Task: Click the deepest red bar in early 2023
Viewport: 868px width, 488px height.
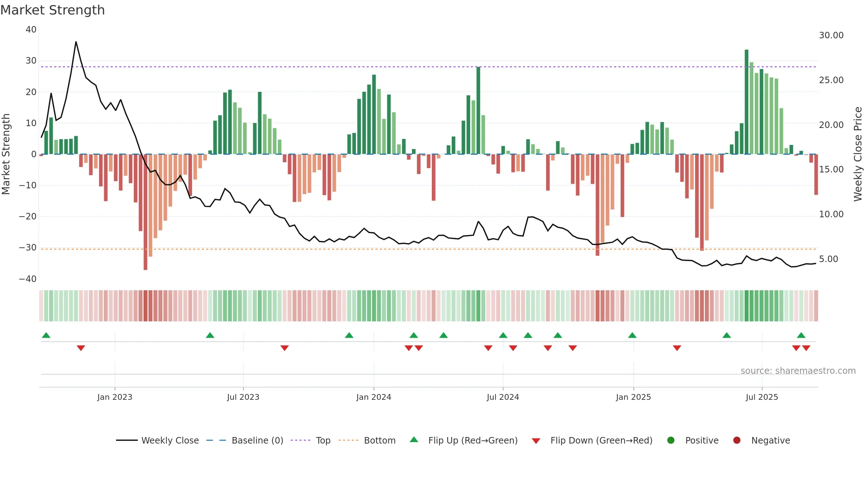Action: (x=145, y=212)
